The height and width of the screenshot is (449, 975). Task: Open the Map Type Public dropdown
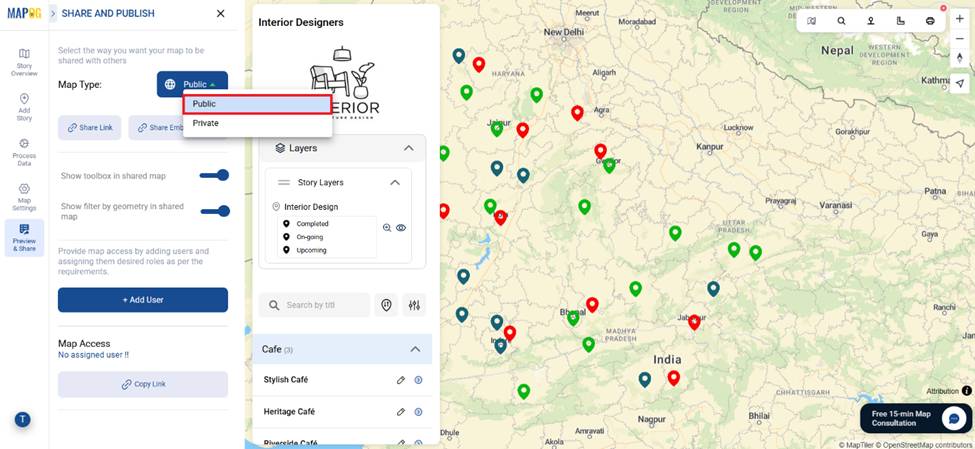tap(192, 85)
